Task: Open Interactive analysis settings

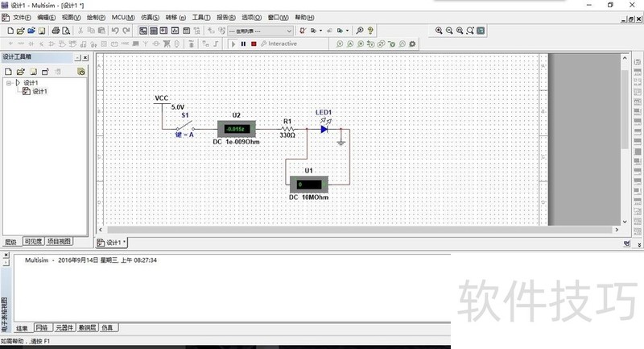Action: click(279, 44)
